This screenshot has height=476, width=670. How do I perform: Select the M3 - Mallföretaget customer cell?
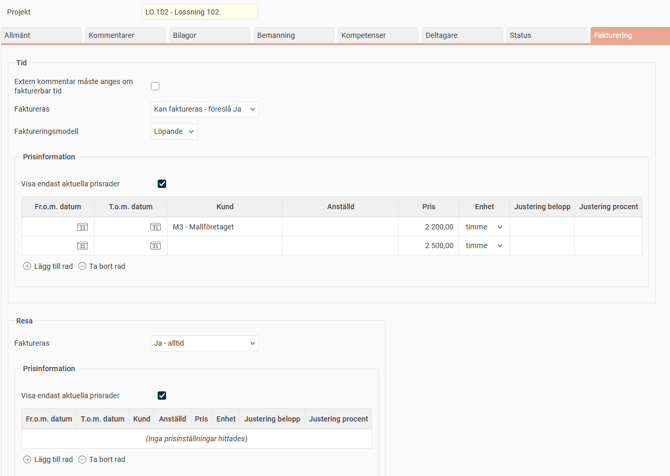click(224, 227)
